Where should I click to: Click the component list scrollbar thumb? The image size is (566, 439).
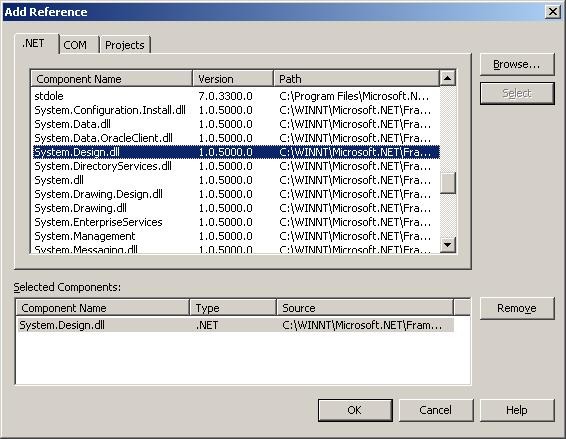coord(448,183)
